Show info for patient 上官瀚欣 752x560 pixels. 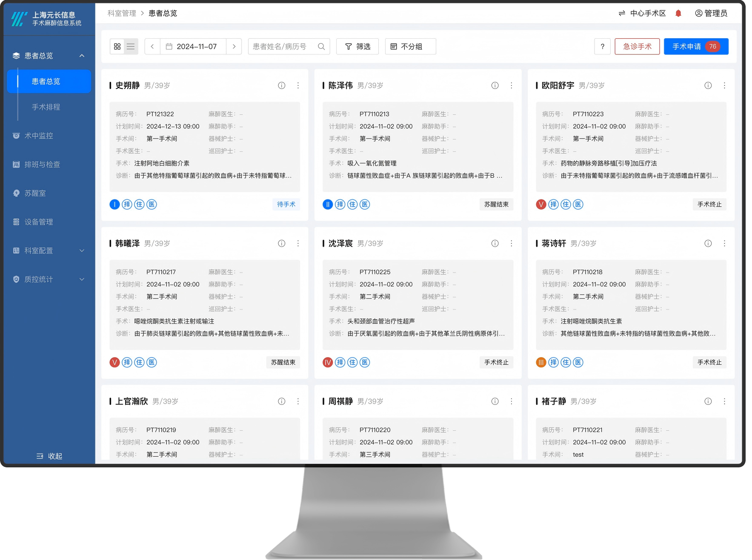[x=281, y=401]
